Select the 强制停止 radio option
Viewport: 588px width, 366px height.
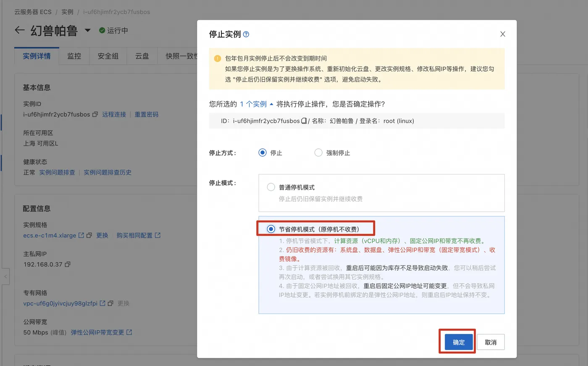pos(318,153)
